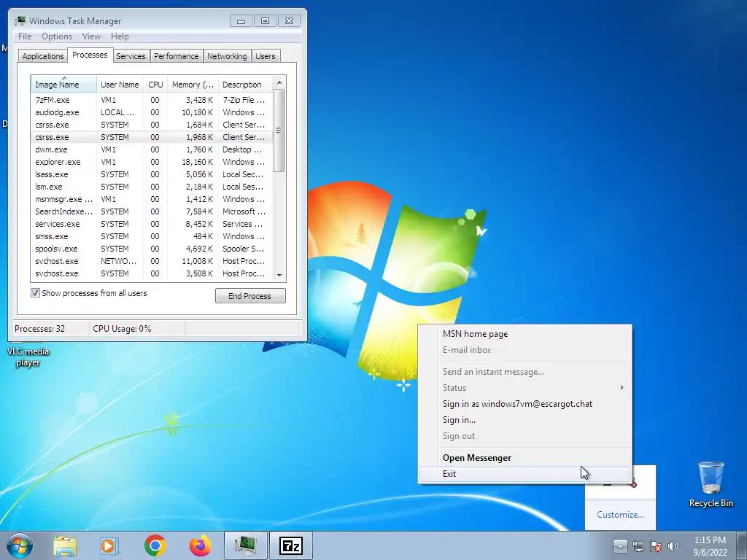Select the audiodg.exe process row
Viewport: 747px width, 560px height.
(x=152, y=112)
